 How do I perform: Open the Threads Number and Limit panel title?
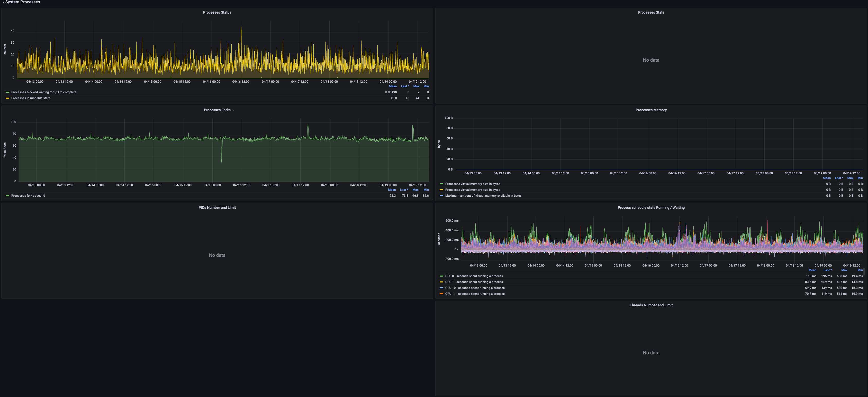point(651,305)
